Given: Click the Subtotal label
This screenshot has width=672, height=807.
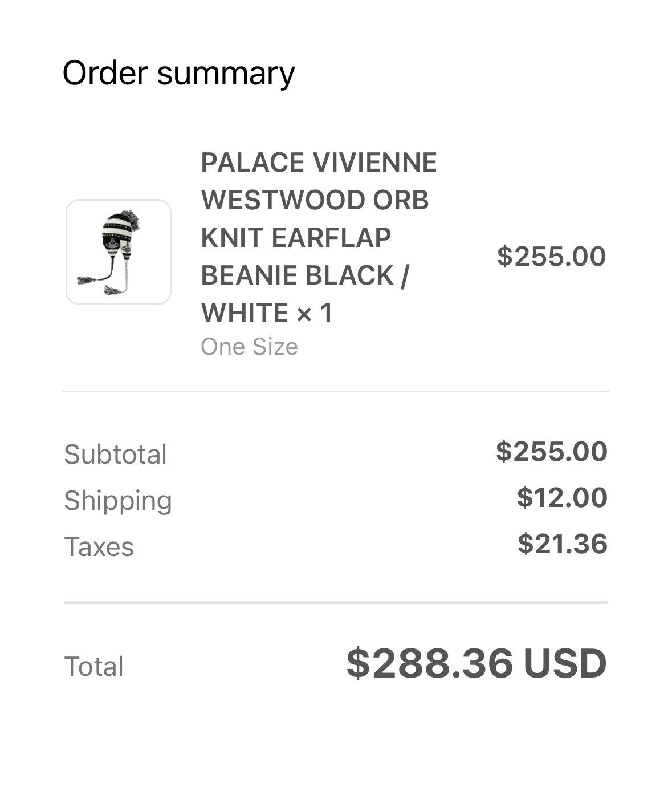Looking at the screenshot, I should pyautogui.click(x=115, y=455).
